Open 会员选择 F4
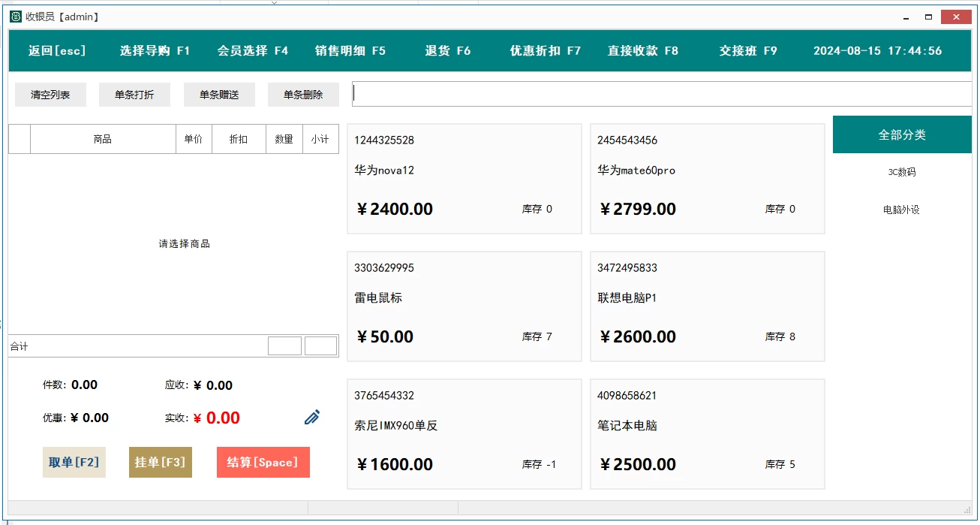This screenshot has height=525, width=980. pyautogui.click(x=252, y=51)
